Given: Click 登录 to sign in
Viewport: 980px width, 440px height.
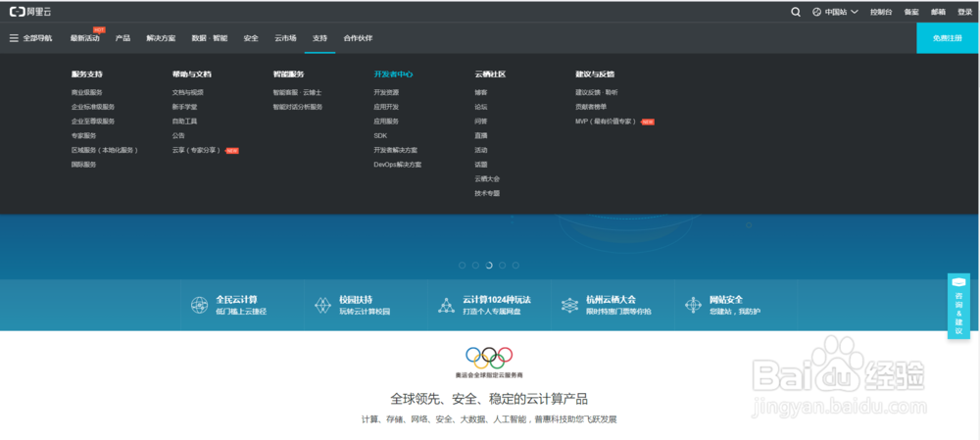Looking at the screenshot, I should [x=965, y=12].
